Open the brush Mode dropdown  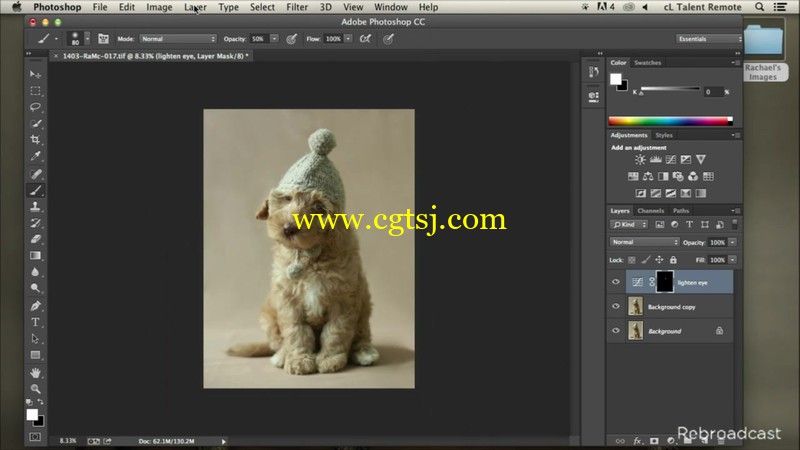(x=178, y=39)
